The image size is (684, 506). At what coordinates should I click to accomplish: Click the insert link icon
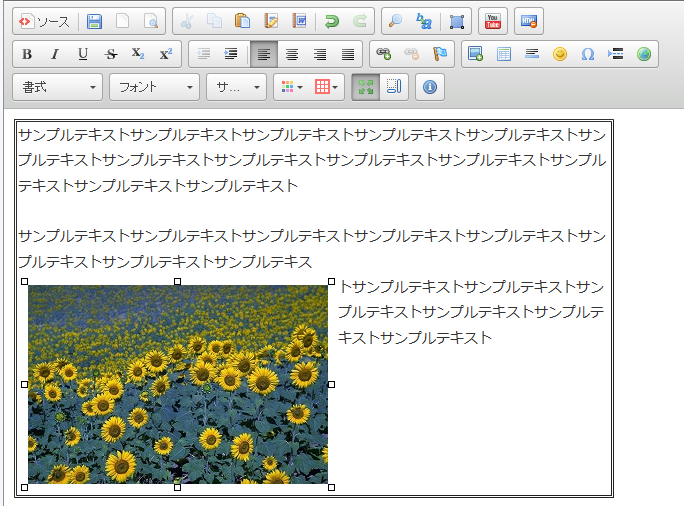point(383,54)
